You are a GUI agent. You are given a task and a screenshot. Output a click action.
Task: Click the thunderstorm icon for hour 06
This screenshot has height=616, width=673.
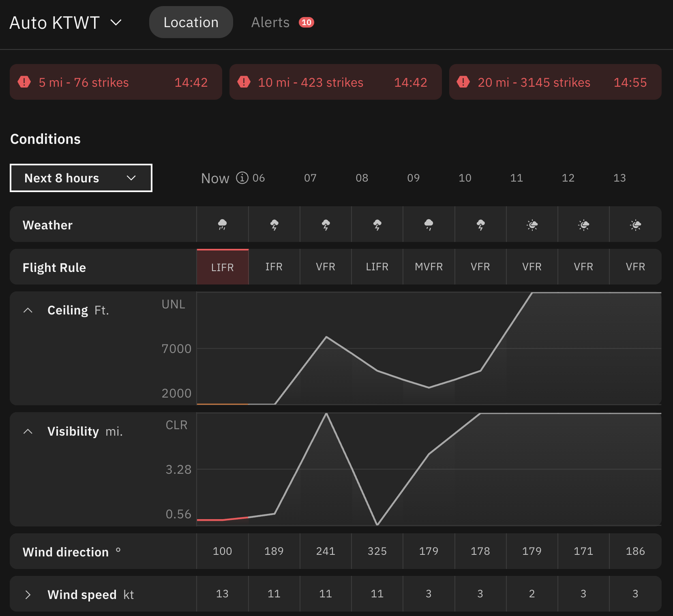click(274, 225)
